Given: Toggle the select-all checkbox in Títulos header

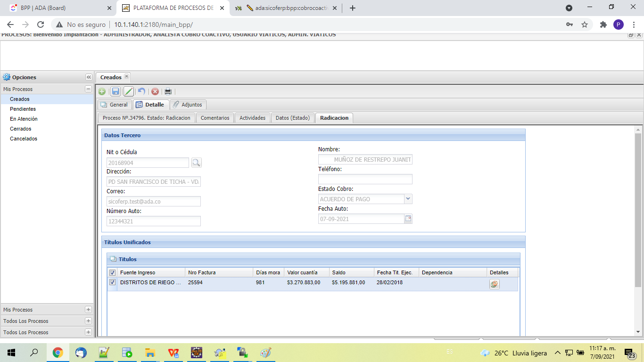Looking at the screenshot, I should point(112,272).
